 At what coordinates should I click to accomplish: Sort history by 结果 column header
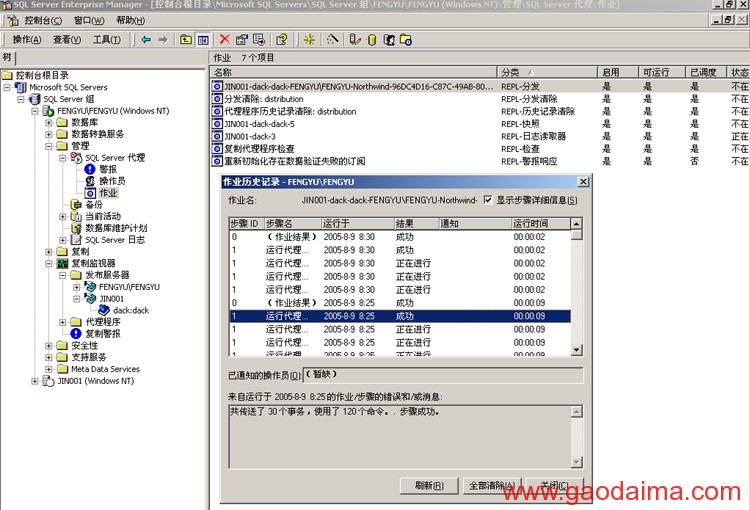[x=417, y=223]
